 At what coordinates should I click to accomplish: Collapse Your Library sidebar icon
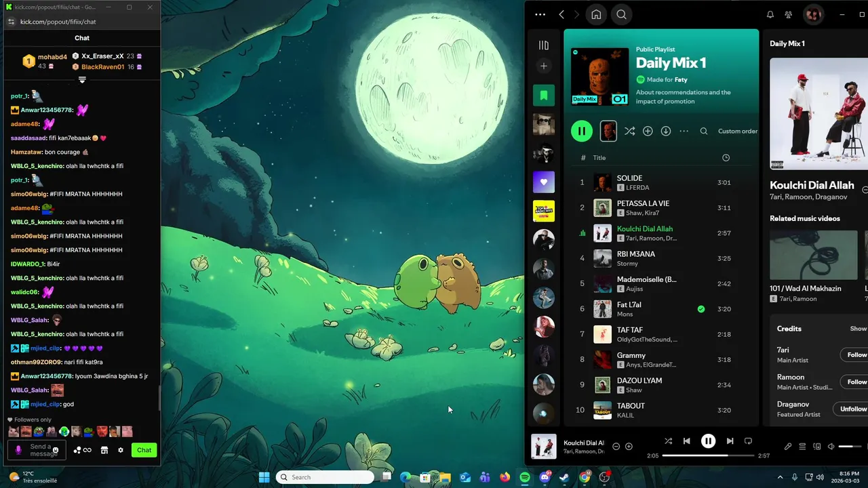tap(544, 45)
